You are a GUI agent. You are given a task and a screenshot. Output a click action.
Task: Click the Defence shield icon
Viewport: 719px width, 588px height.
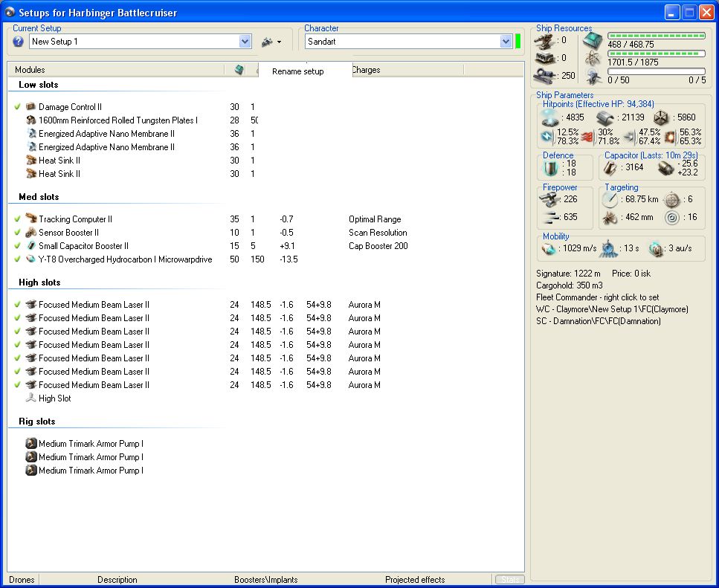tap(551, 168)
